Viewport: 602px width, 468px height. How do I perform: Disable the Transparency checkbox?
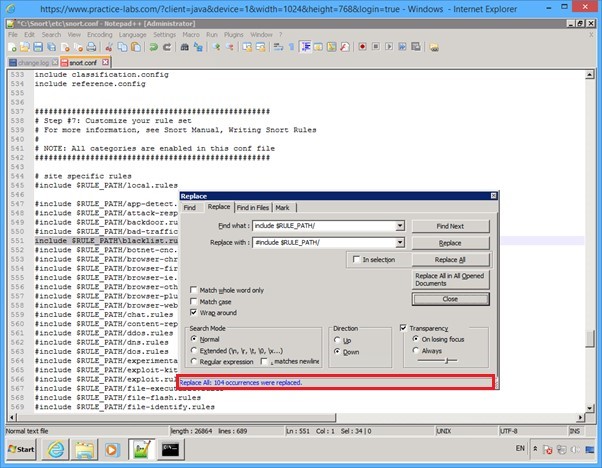(403, 328)
